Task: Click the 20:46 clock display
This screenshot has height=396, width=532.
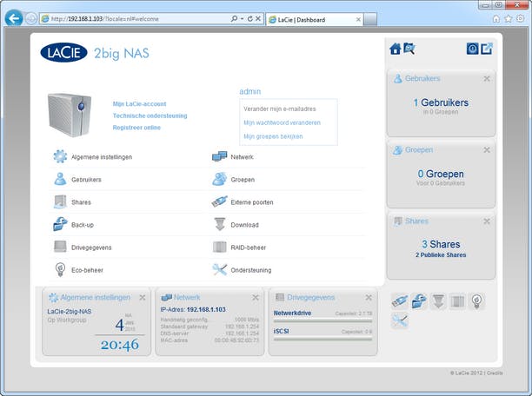Action: [120, 345]
